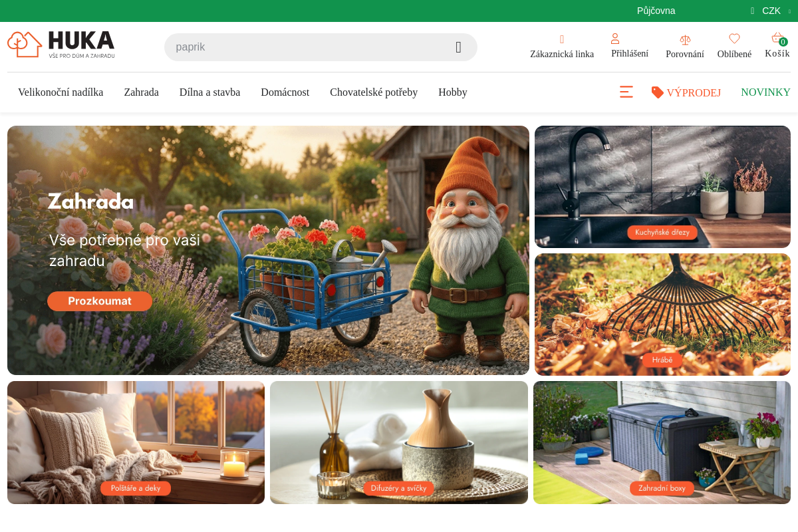798x532 pixels.
Task: Open Chovatelské potřeby menu
Action: click(x=374, y=92)
